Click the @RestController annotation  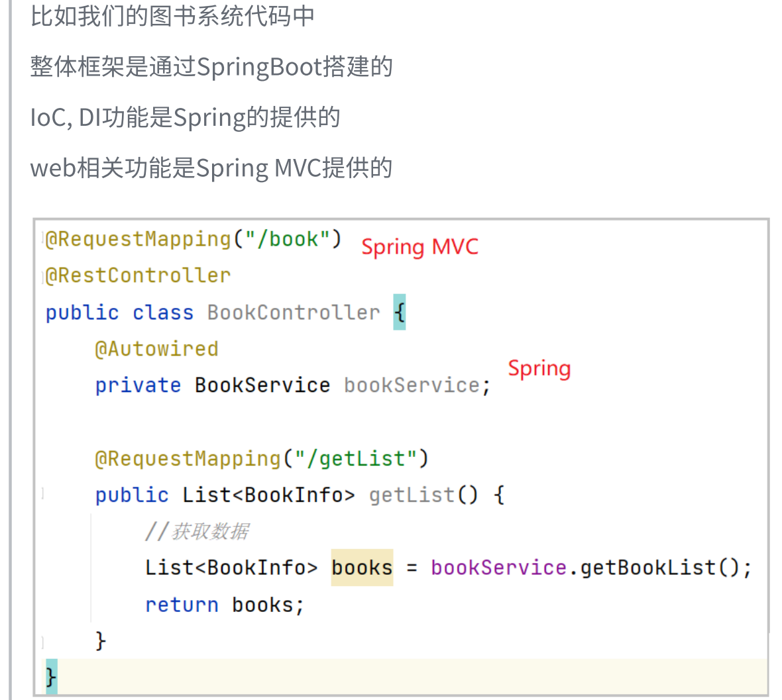click(x=138, y=275)
